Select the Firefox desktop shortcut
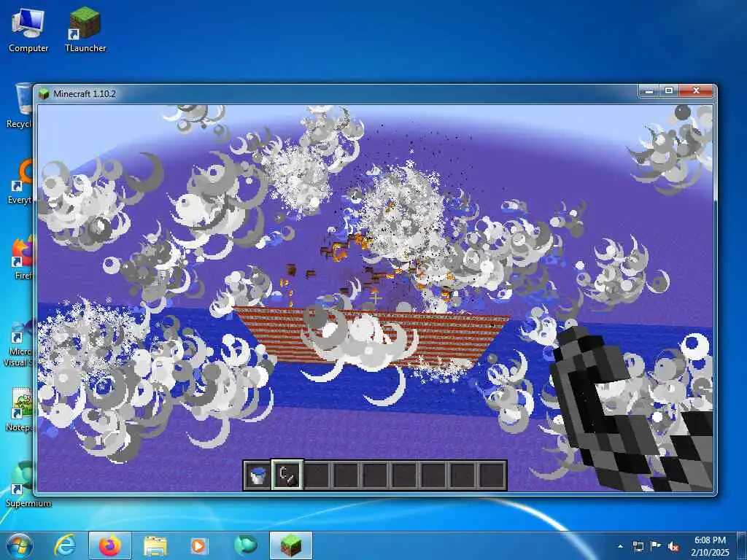 [x=23, y=257]
